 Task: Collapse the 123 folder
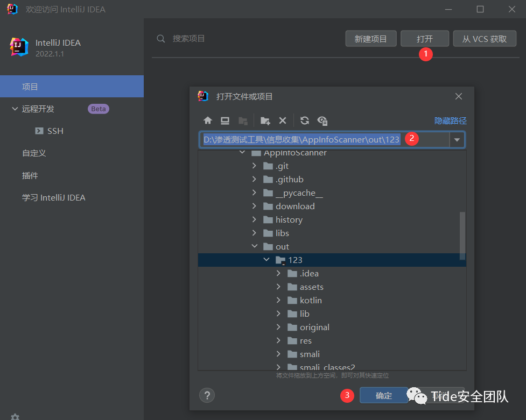(266, 259)
